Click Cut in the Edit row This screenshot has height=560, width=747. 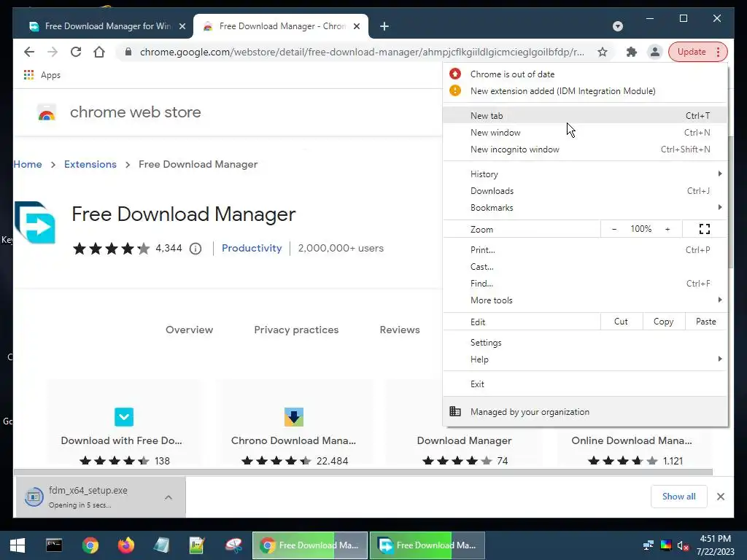(622, 322)
